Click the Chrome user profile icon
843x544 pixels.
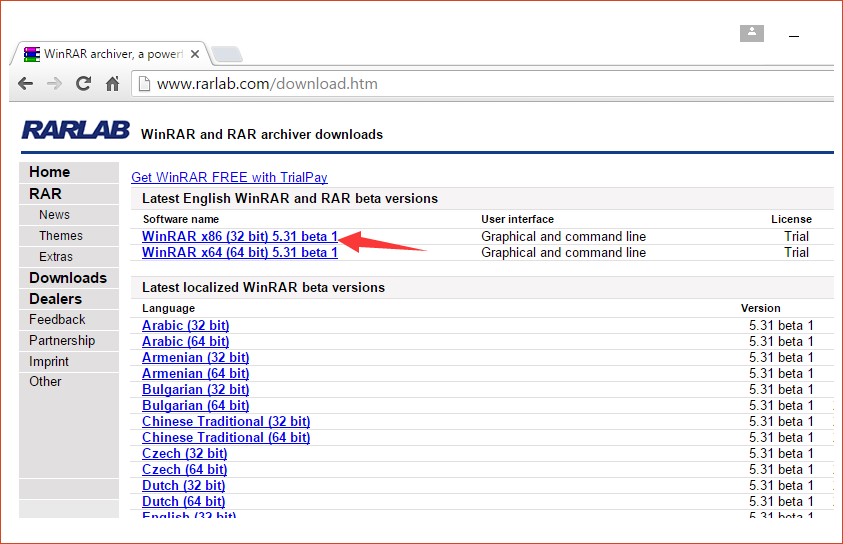752,33
